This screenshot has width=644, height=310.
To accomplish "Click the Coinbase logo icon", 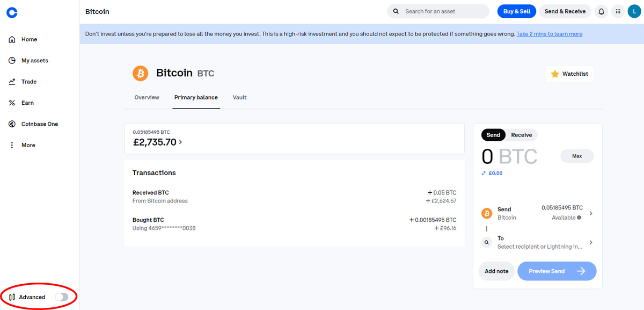I will (12, 12).
